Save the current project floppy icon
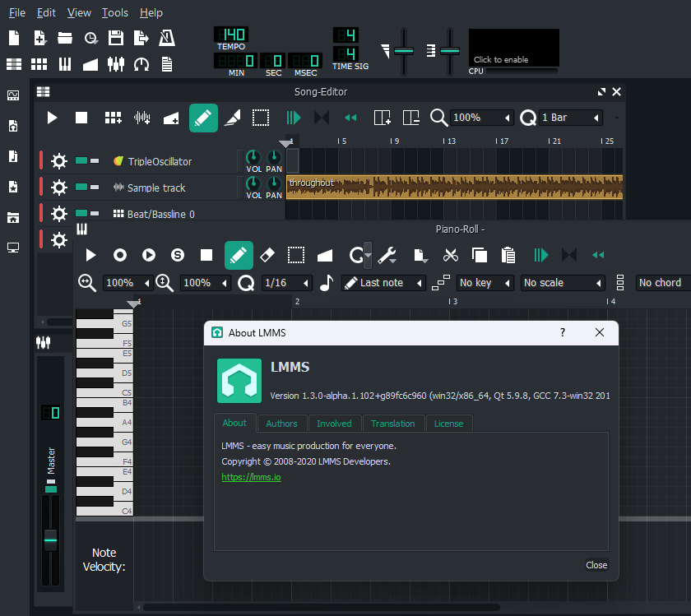Image resolution: width=691 pixels, height=616 pixels. click(116, 38)
